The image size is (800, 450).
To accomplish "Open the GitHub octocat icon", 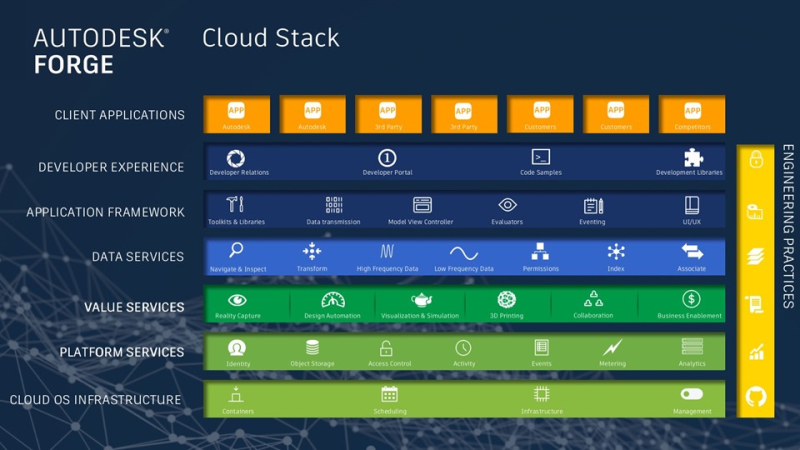I will [756, 397].
